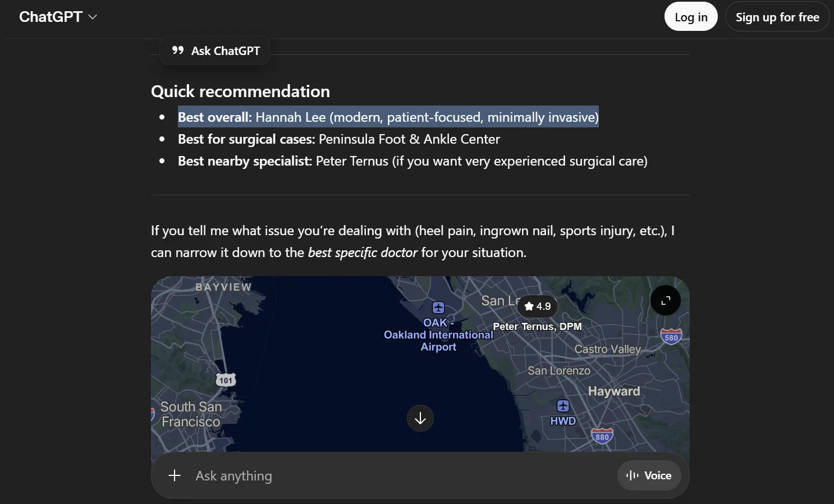
Task: Start Voice mode
Action: tap(649, 475)
